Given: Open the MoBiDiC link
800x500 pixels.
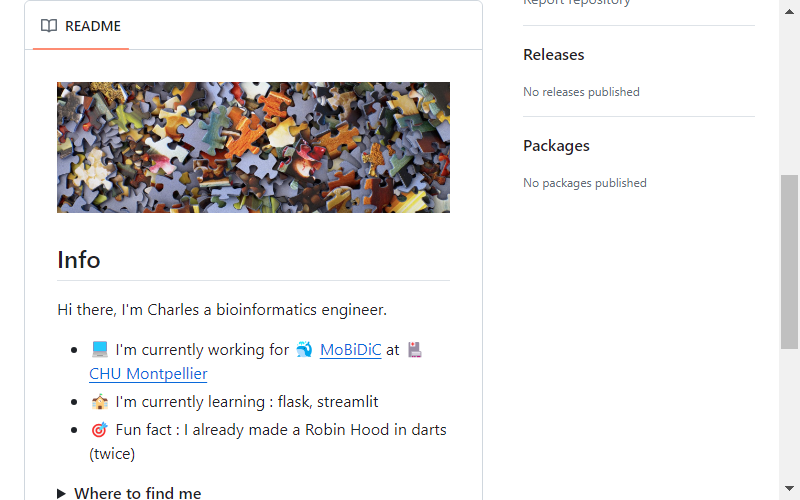Looking at the screenshot, I should pyautogui.click(x=351, y=350).
